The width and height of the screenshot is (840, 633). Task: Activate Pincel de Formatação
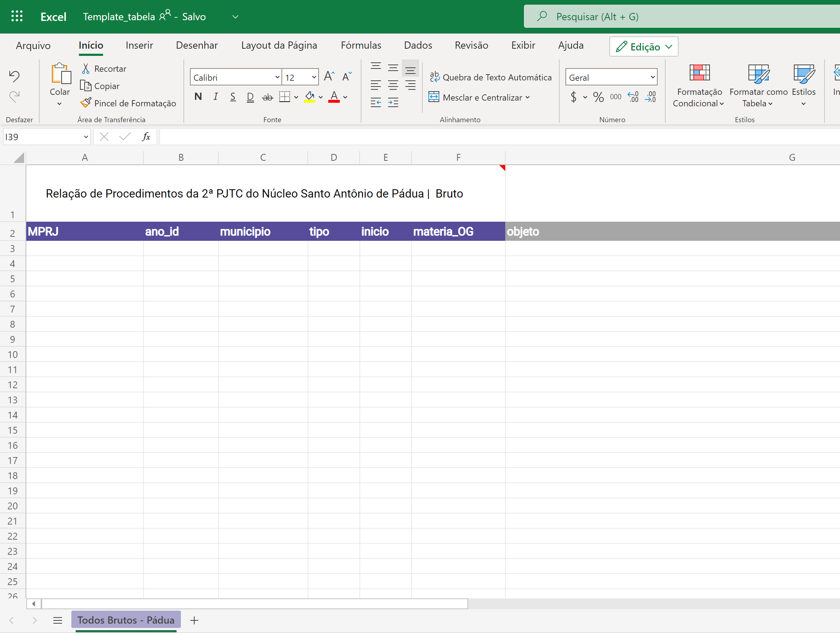pyautogui.click(x=128, y=103)
